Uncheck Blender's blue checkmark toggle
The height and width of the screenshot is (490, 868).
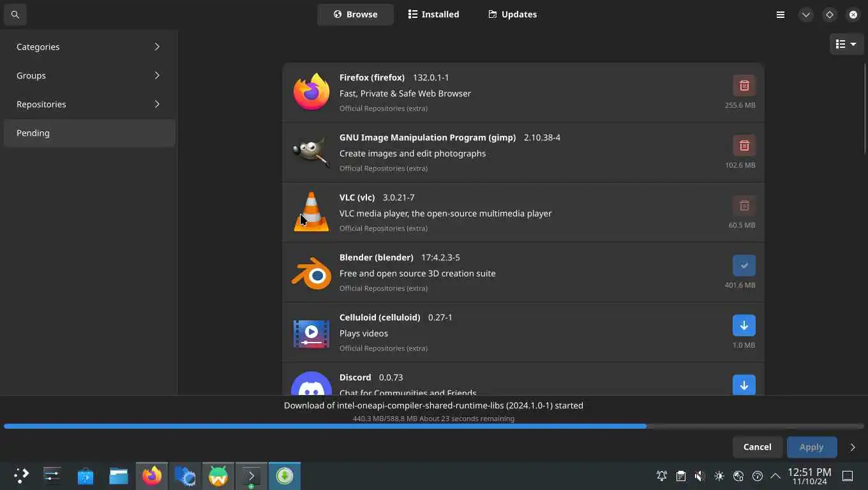[744, 265]
